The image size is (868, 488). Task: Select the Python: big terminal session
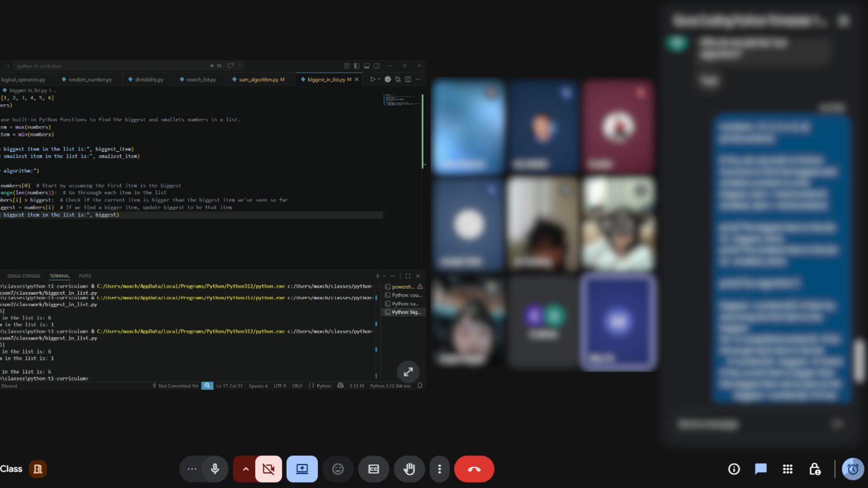[x=404, y=312]
